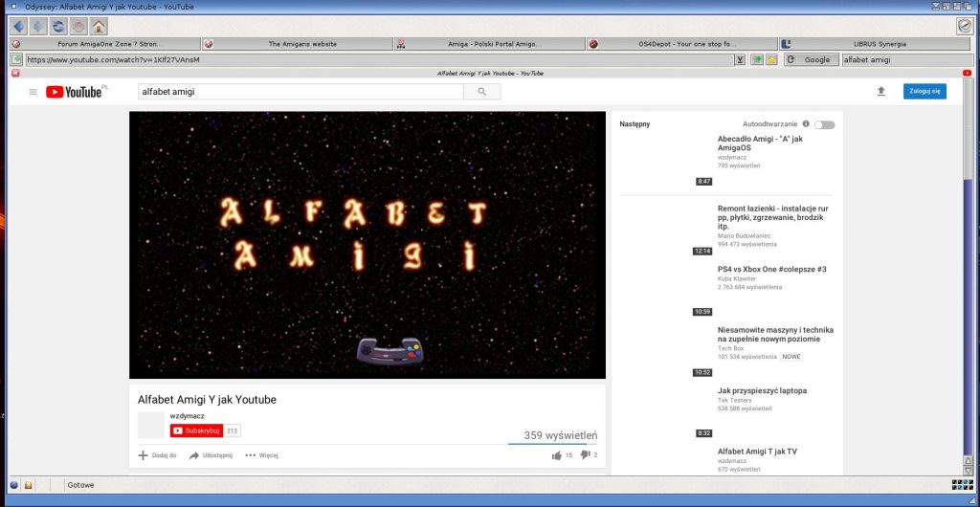This screenshot has height=507, width=980.
Task: Click the video title Alfabet Amigi Y jak Youtube
Action: 207,400
